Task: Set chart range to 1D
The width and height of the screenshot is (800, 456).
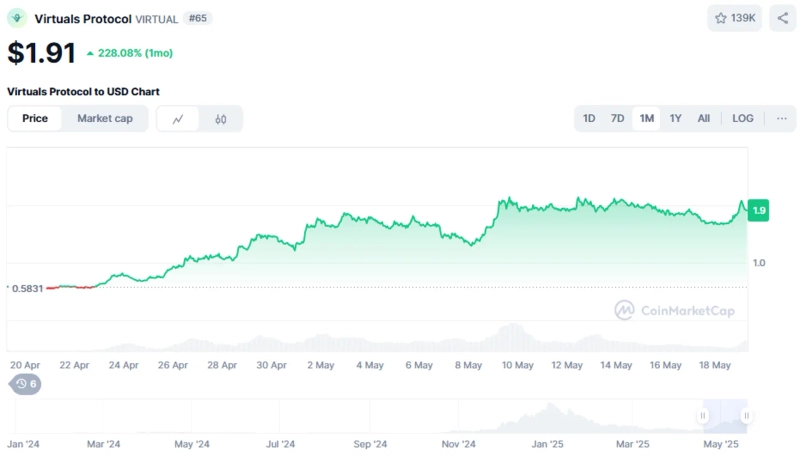Action: pos(589,118)
